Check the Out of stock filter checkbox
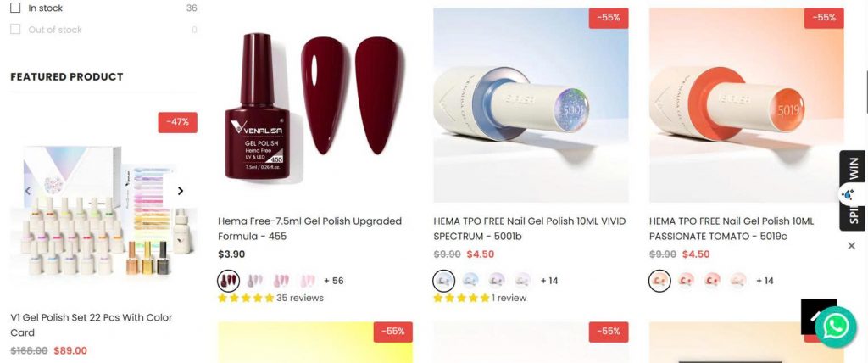Screen dimensions: 868x363 (15, 30)
